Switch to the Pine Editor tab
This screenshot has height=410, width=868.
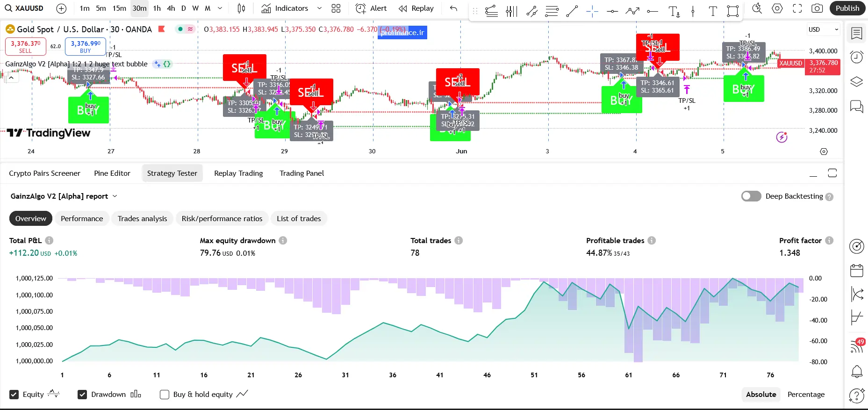pos(112,173)
